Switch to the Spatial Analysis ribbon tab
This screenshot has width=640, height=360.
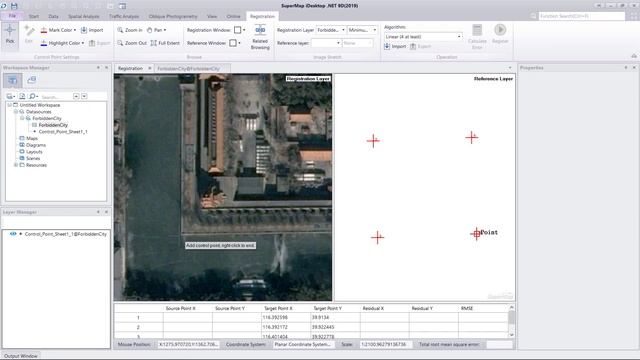coord(84,16)
